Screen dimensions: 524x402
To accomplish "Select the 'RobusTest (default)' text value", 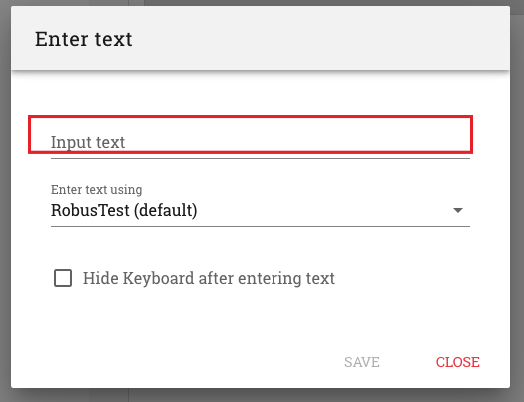I will tap(124, 211).
